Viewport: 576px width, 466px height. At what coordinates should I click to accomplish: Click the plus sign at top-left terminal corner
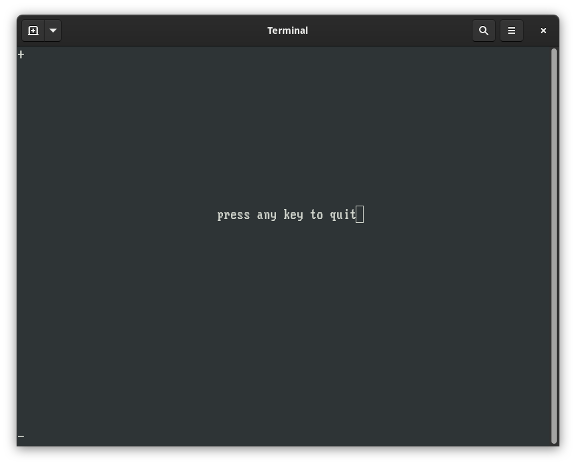[x=21, y=55]
